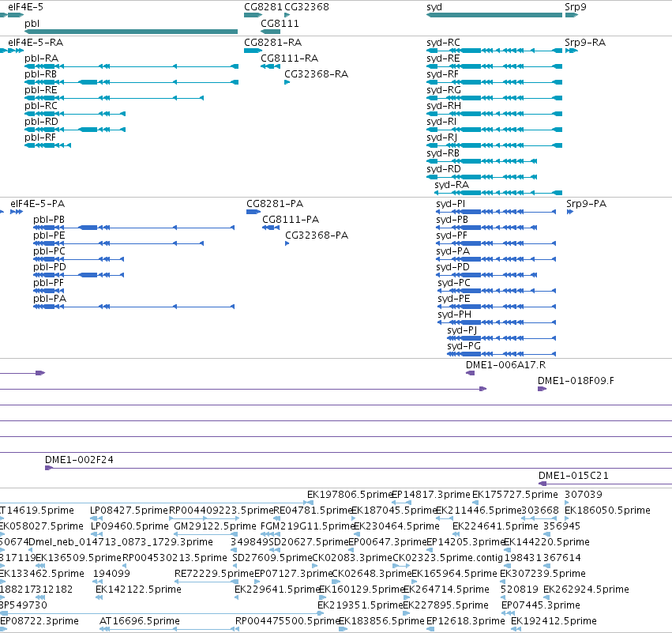The image size is (672, 633).
Task: Click EST EK262924.5prime label
Action: click(x=586, y=590)
